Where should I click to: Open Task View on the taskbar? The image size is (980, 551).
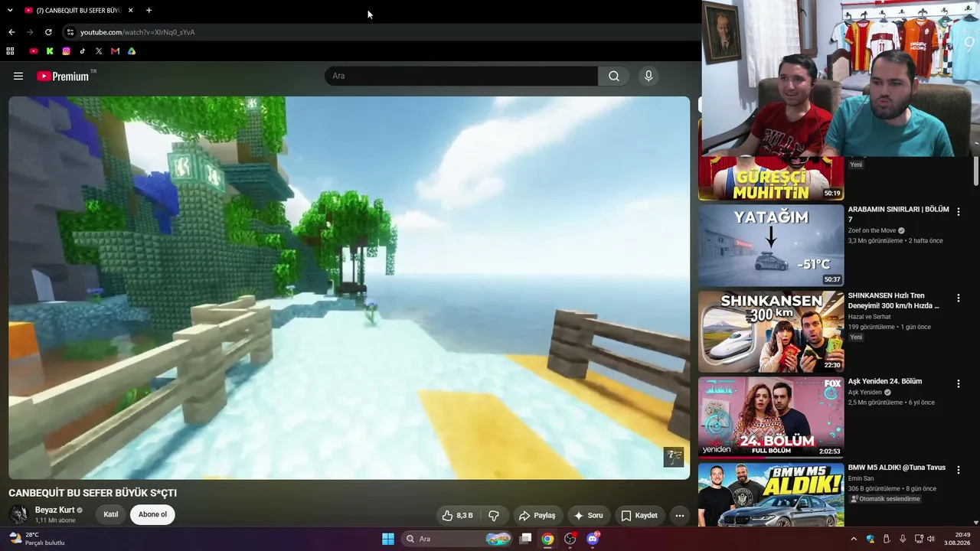tap(525, 539)
